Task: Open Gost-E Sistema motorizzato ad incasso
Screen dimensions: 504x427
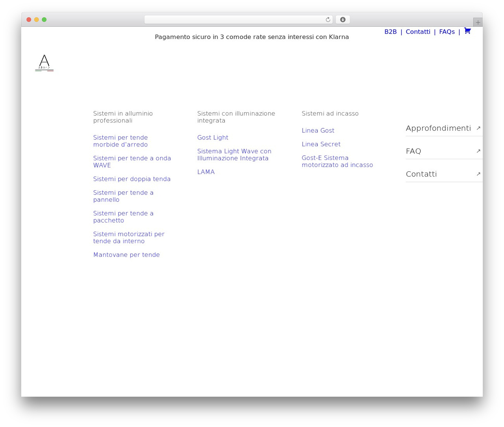Action: [337, 162]
